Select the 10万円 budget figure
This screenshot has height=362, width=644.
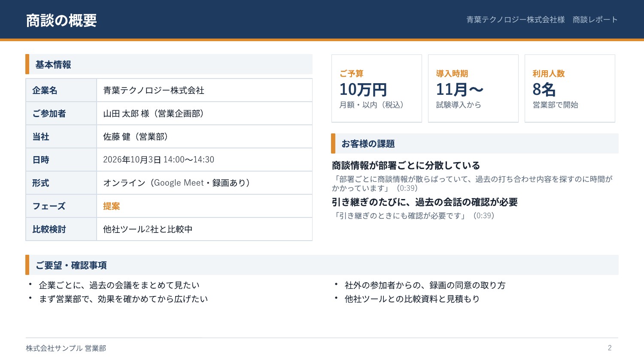pos(363,90)
